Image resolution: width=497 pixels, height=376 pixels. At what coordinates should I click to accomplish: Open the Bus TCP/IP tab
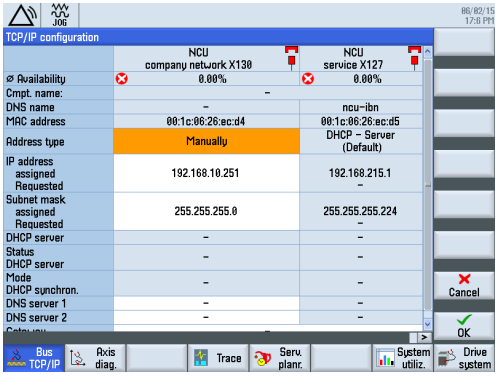coord(34,358)
